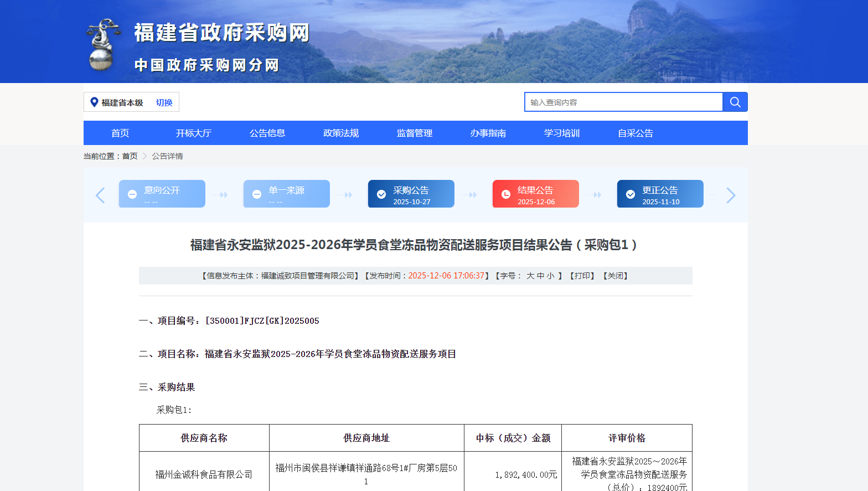Click the 关闭 close link in info bar
Image resolution: width=868 pixels, height=491 pixels.
616,276
